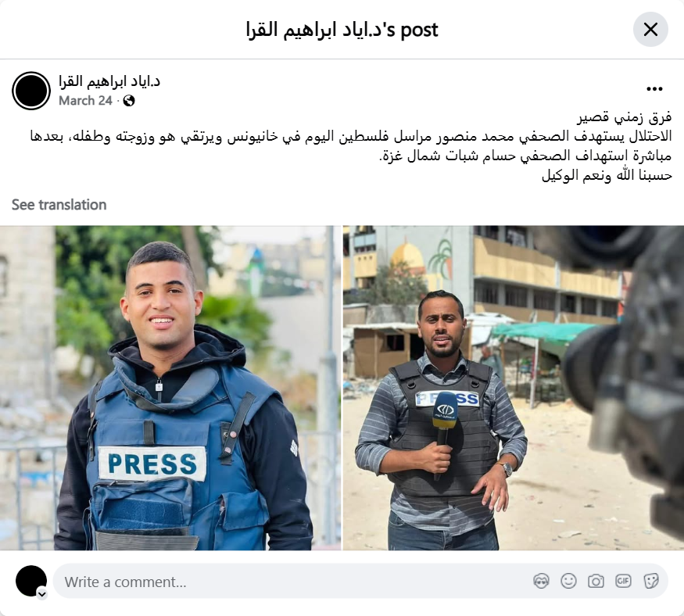
Task: Open the three-dot post options menu
Action: (654, 89)
